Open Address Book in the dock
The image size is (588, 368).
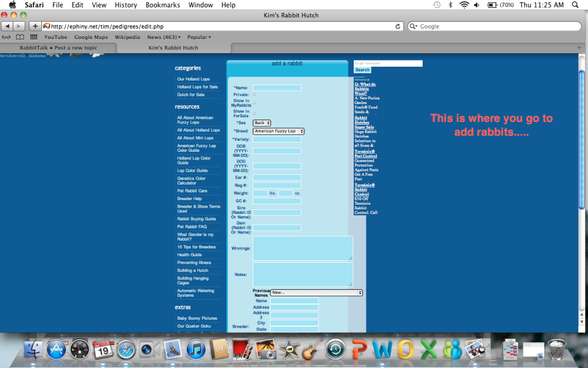[219, 350]
